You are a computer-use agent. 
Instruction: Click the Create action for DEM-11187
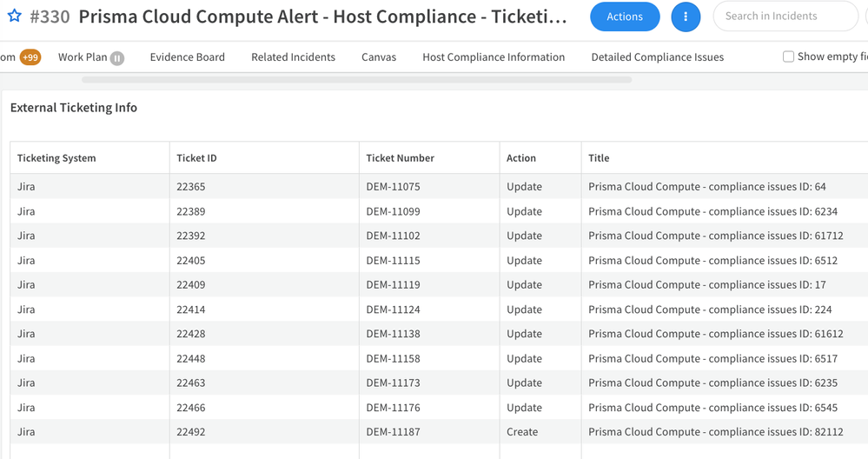(522, 432)
